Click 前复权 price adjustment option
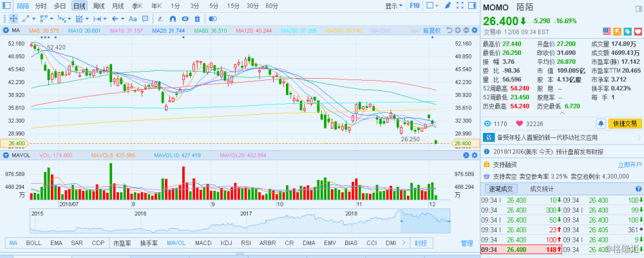This screenshot has height=258, width=644. 431,30
